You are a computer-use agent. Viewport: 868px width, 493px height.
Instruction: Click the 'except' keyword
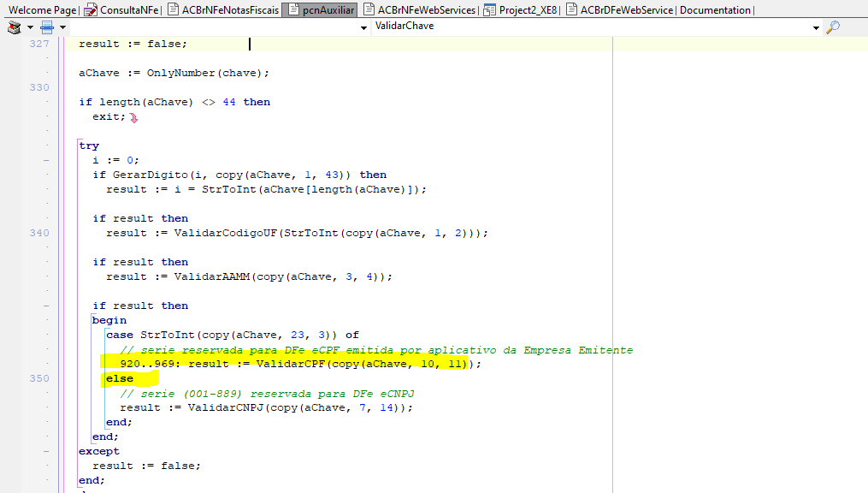(99, 451)
